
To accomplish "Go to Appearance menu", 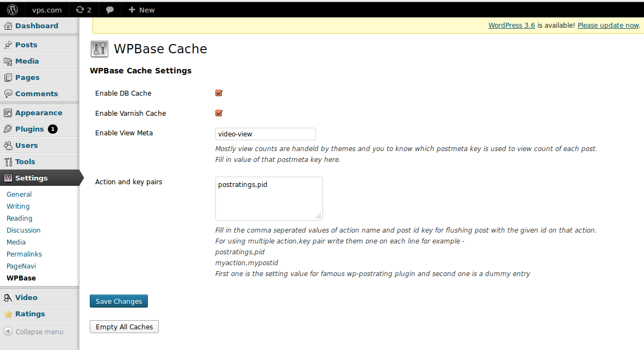I will [x=39, y=113].
